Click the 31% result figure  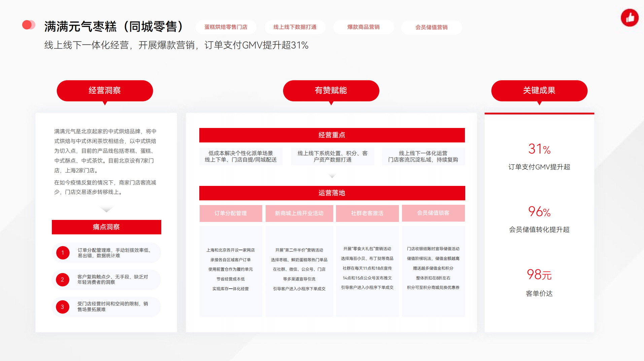click(539, 149)
